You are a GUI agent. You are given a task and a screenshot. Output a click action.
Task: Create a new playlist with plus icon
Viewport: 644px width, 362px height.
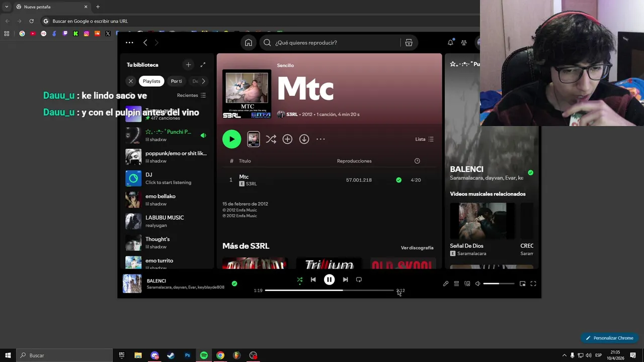tap(188, 65)
